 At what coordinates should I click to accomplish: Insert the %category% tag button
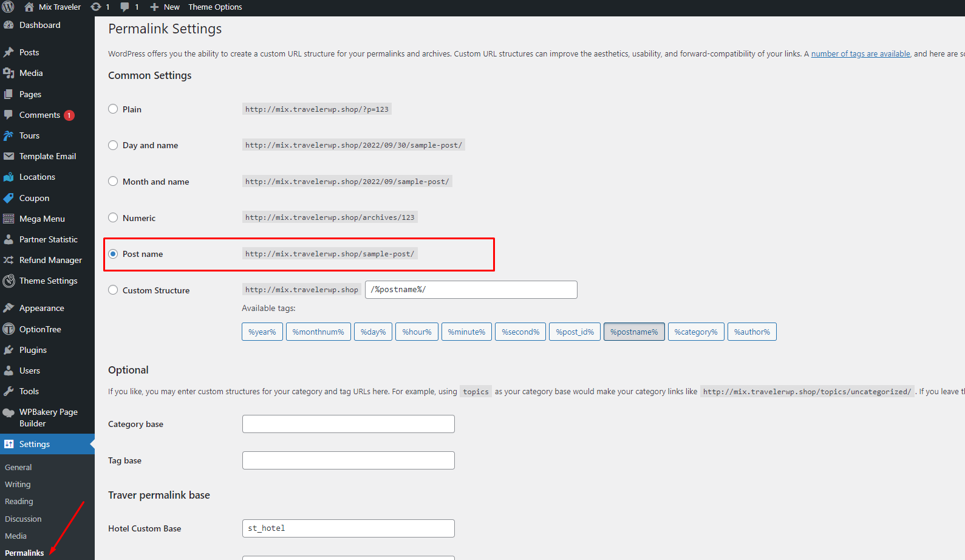pos(696,332)
